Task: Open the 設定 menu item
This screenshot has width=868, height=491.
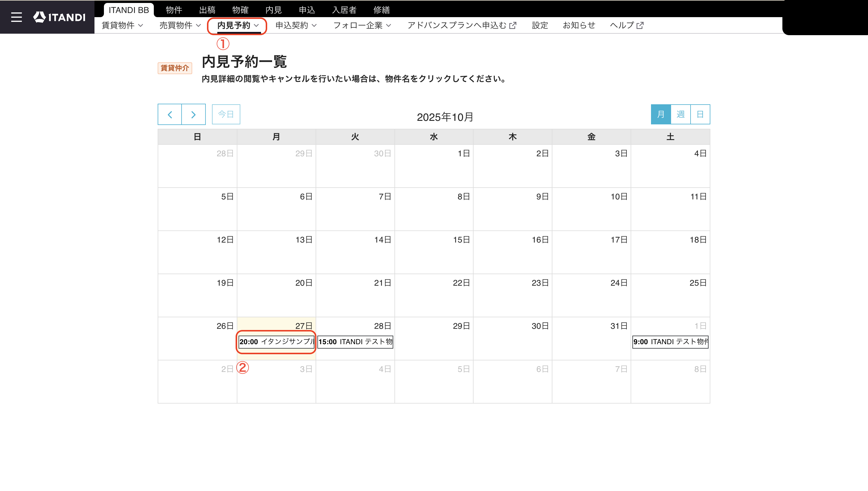Action: pos(540,25)
